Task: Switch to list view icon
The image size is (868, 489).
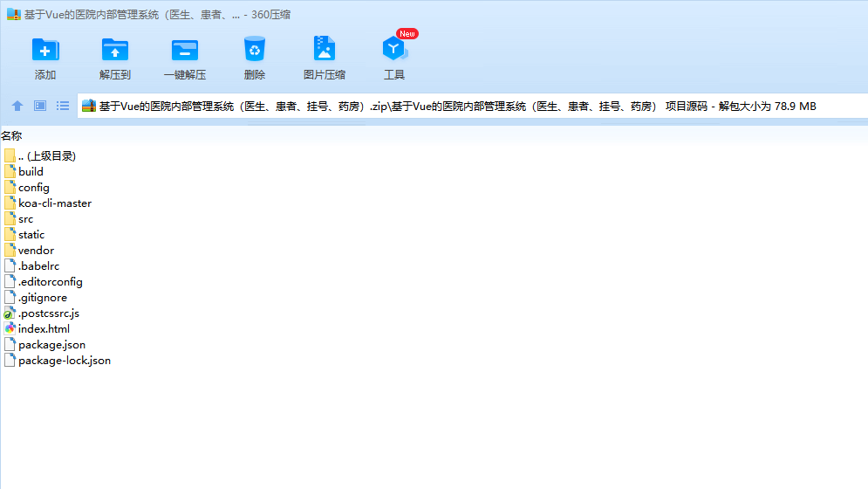Action: pos(63,106)
